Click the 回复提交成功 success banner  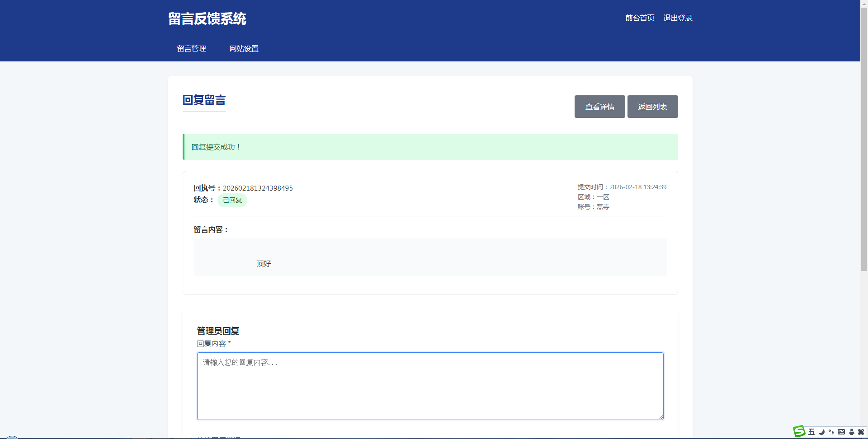pos(430,147)
